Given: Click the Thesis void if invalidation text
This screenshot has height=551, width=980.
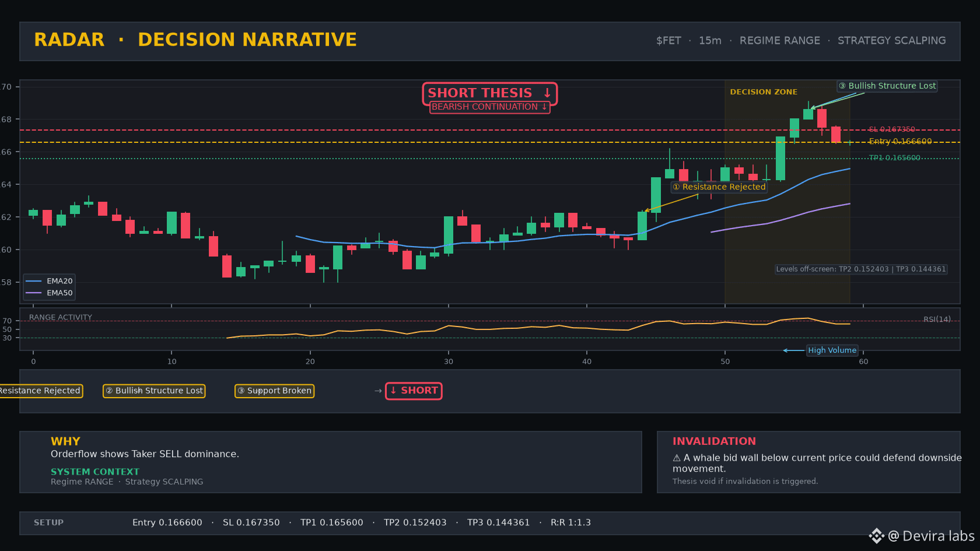Looking at the screenshot, I should [x=745, y=481].
